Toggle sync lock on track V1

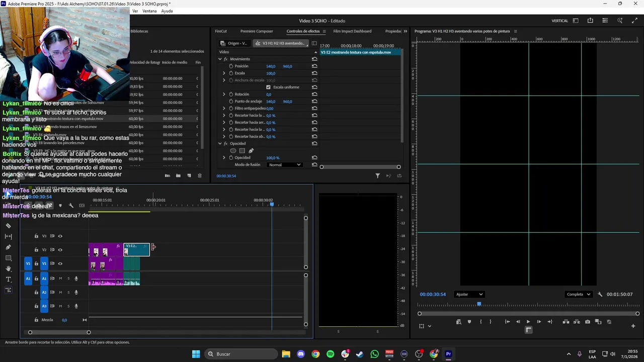point(52,263)
